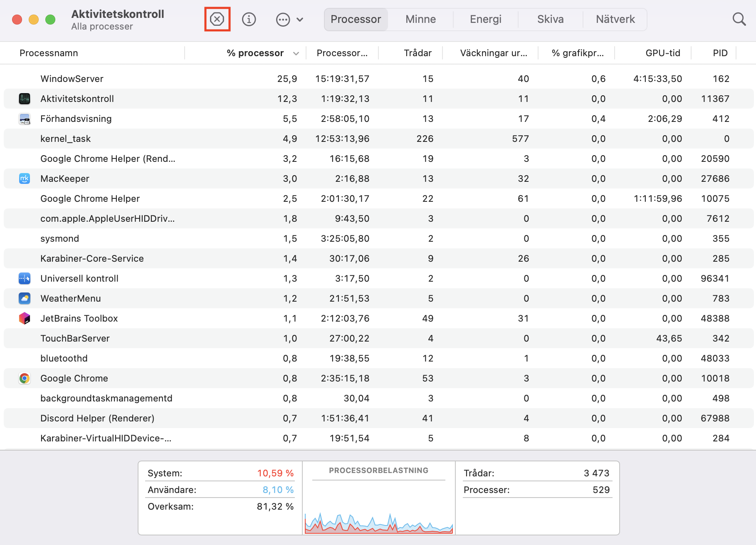Click the Processer count 529

[x=601, y=490]
